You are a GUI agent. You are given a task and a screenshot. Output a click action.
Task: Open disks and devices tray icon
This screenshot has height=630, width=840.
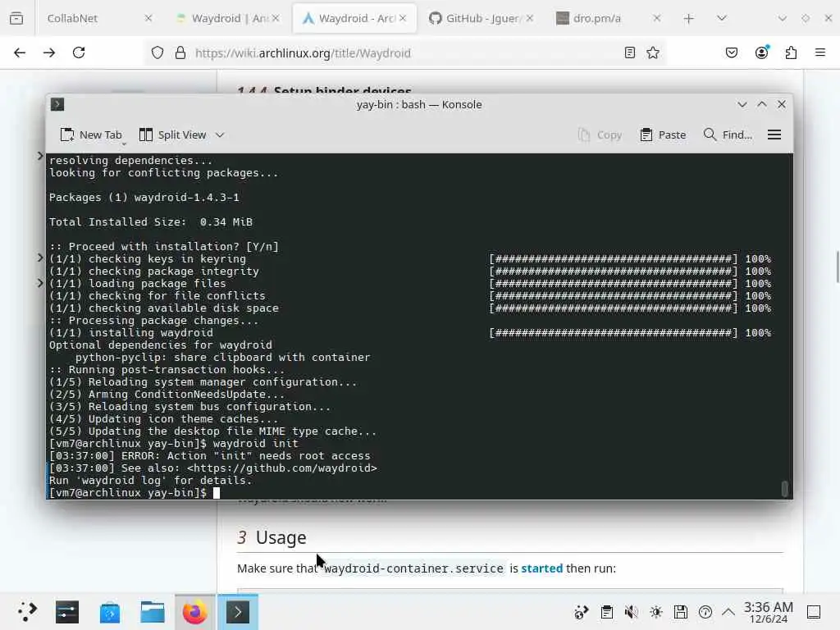click(680, 612)
